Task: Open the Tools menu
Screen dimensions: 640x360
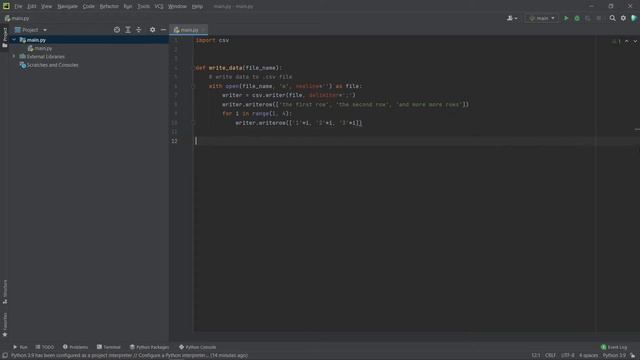Action: (143, 7)
